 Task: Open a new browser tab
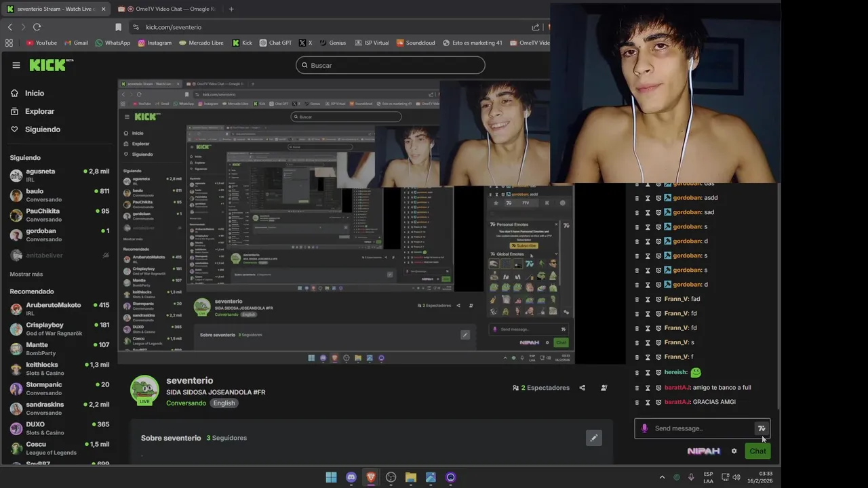click(231, 9)
